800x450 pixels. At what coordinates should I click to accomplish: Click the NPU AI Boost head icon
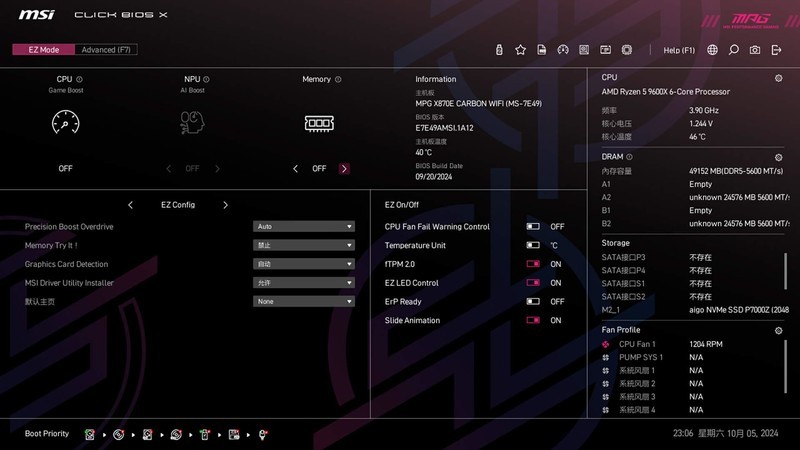192,122
